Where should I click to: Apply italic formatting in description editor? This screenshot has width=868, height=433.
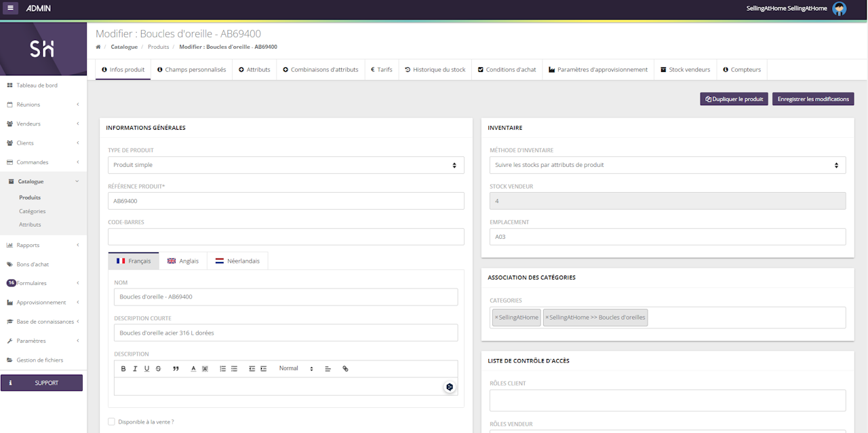(135, 369)
